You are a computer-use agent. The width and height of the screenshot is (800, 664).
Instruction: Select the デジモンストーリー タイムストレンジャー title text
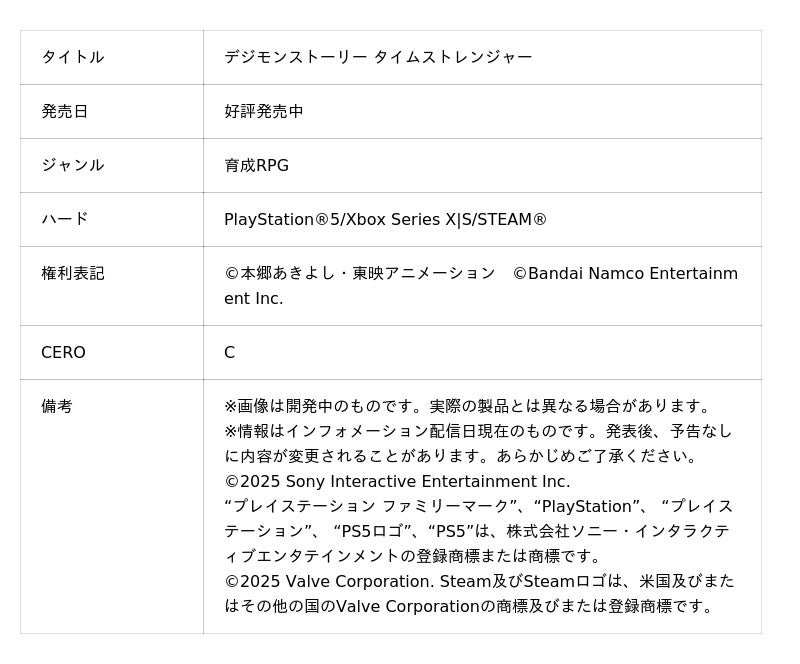378,57
